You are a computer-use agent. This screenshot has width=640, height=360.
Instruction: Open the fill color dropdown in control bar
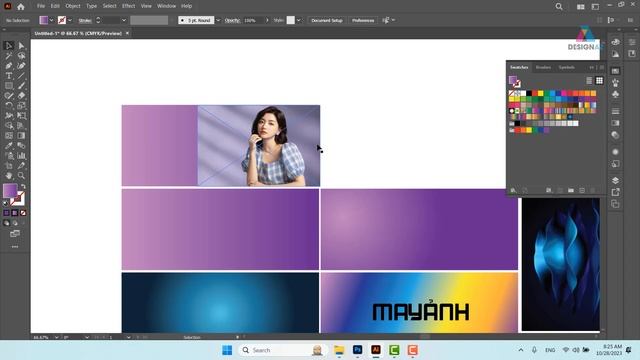[x=51, y=20]
